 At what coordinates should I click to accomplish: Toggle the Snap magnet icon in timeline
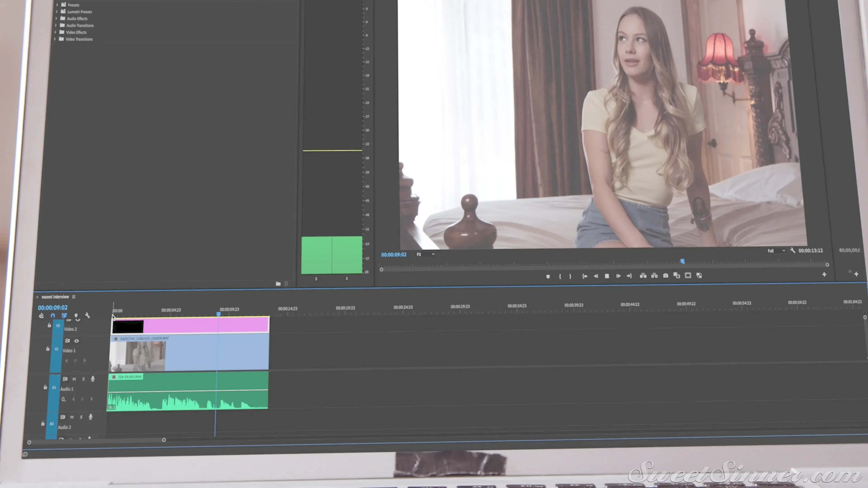coord(53,316)
